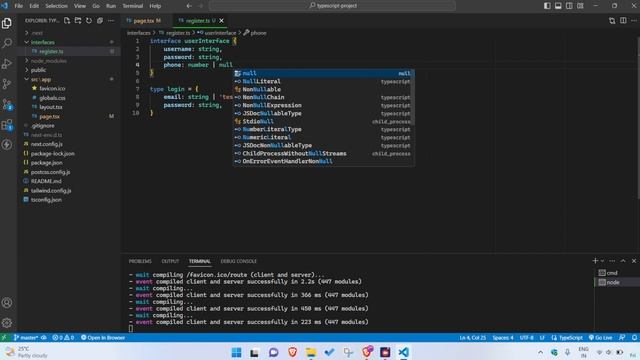
Task: Add a new terminal
Action: point(595,261)
